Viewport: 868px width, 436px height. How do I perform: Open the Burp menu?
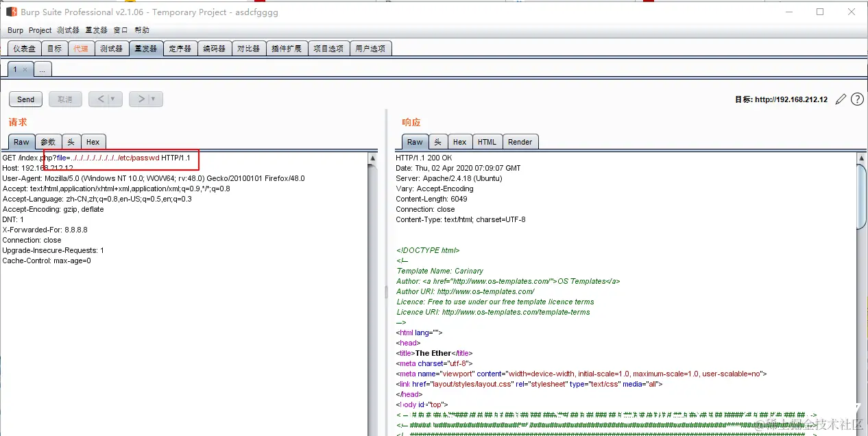click(x=15, y=30)
